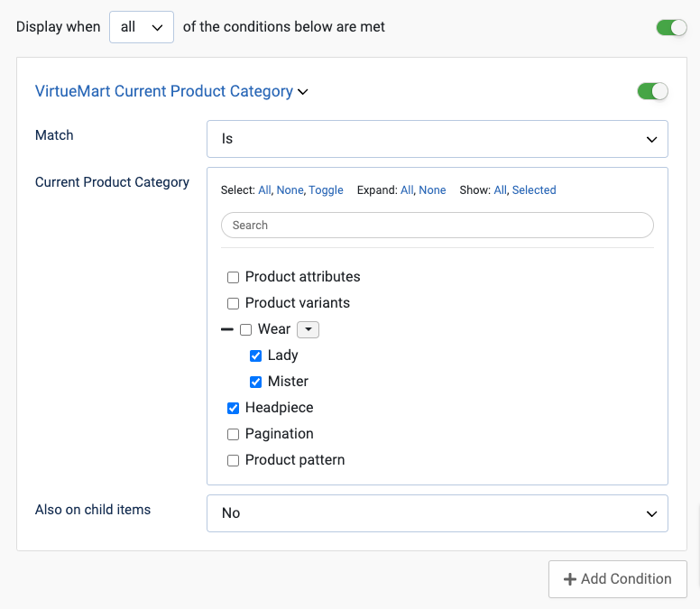700x609 pixels.
Task: Check the Product pattern checkbox
Action: click(x=233, y=460)
